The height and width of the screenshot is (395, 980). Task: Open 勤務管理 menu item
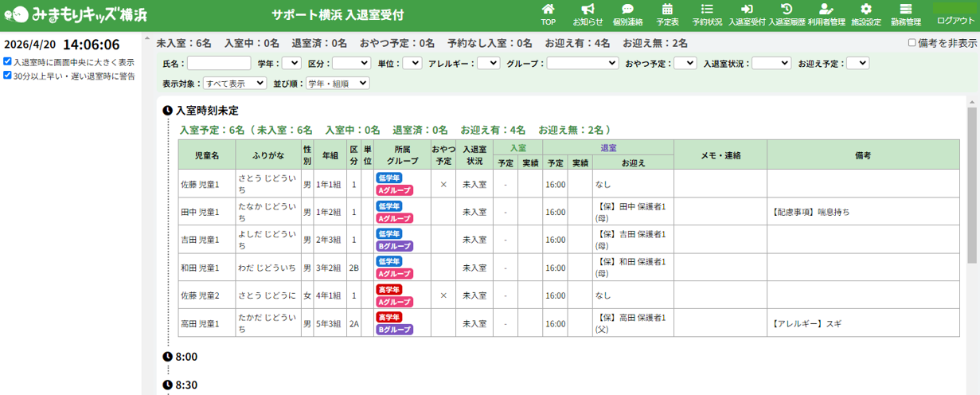point(905,14)
